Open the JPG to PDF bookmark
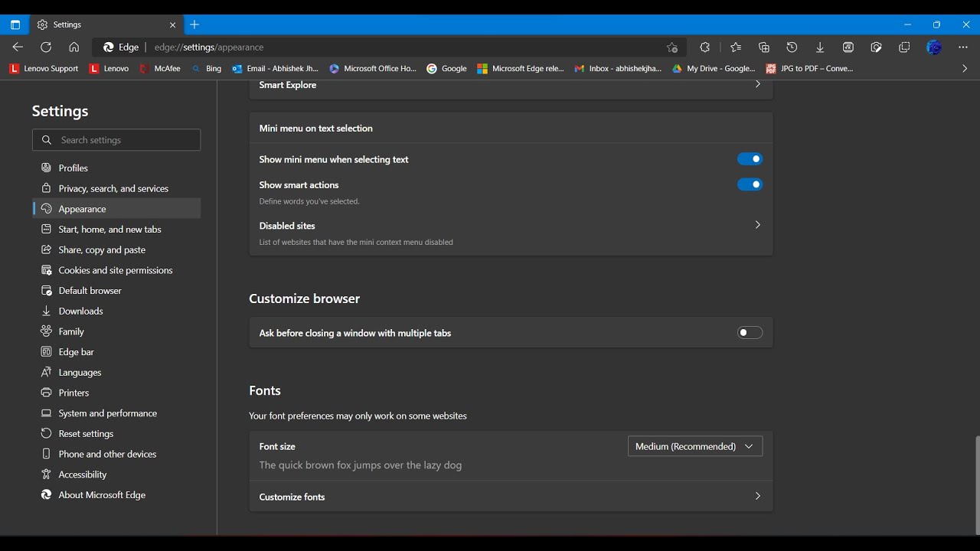Screen dimensions: 980x551 (x=809, y=69)
